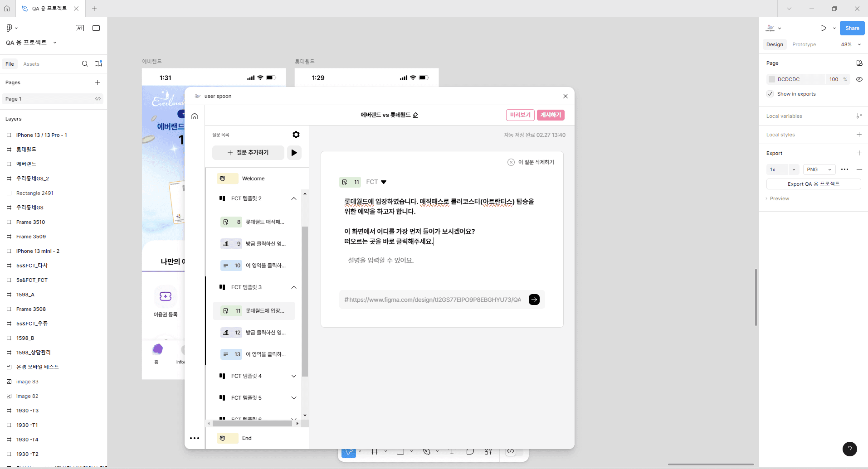868x469 pixels.
Task: Click the page background color swatch
Action: point(772,79)
